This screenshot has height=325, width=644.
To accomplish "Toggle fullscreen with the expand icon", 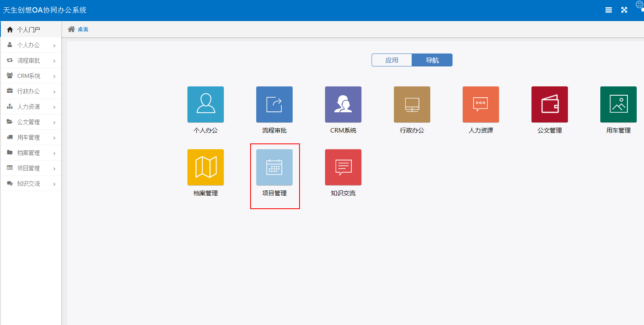I will [x=624, y=10].
